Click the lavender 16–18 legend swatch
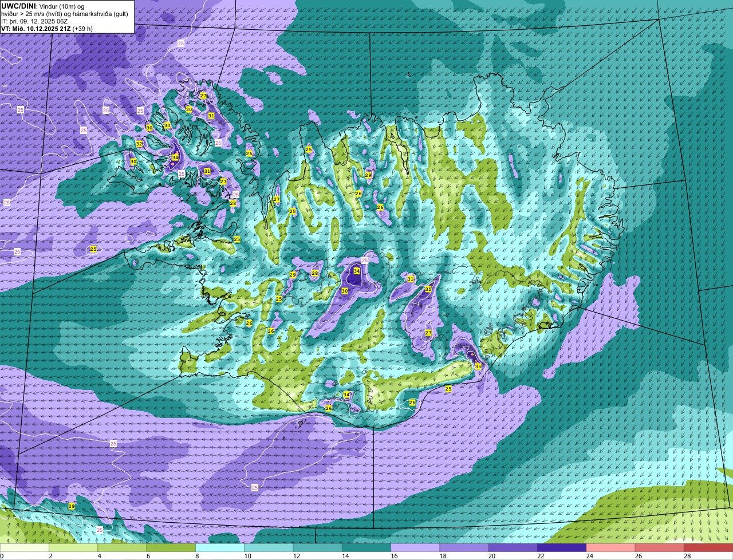This screenshot has height=560, width=733. (x=415, y=547)
